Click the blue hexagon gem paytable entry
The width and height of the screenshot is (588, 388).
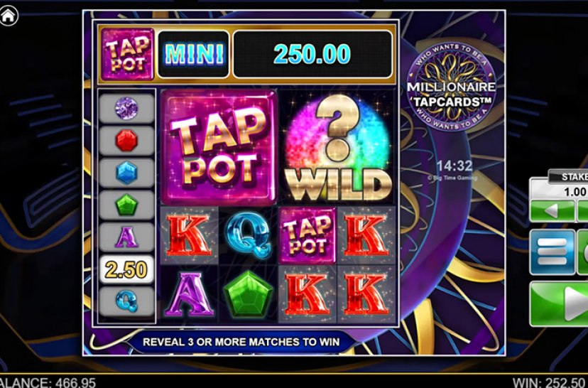(126, 173)
